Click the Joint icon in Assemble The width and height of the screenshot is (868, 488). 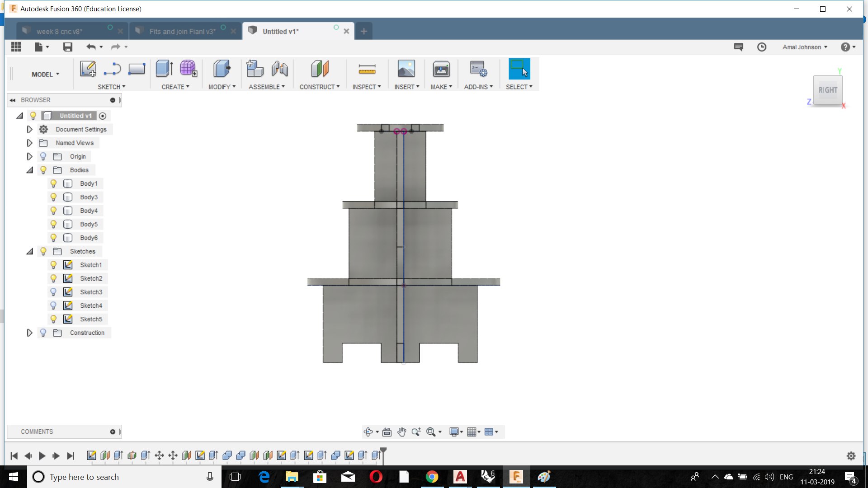pos(280,69)
